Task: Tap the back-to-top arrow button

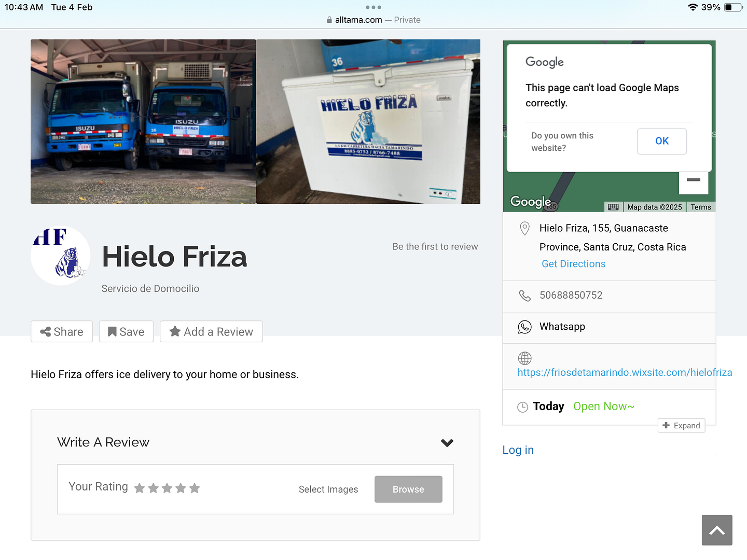Action: pyautogui.click(x=717, y=530)
